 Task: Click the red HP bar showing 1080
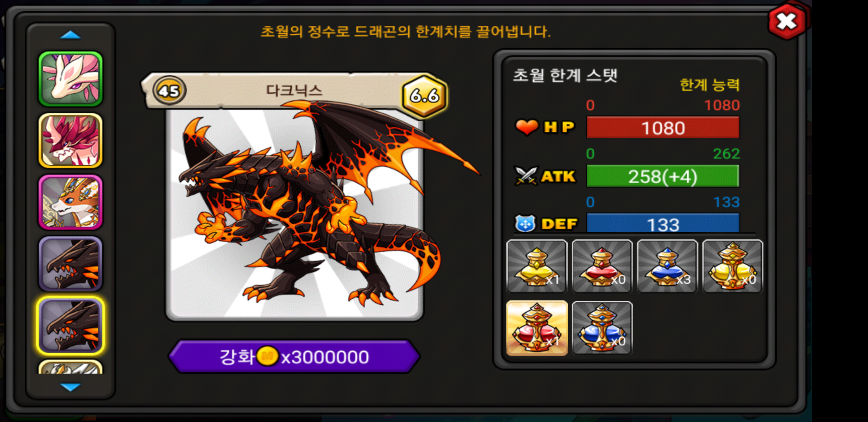663,127
